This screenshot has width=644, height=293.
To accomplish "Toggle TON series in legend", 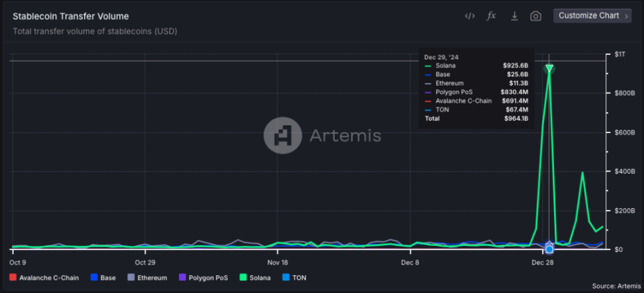I will 294,278.
